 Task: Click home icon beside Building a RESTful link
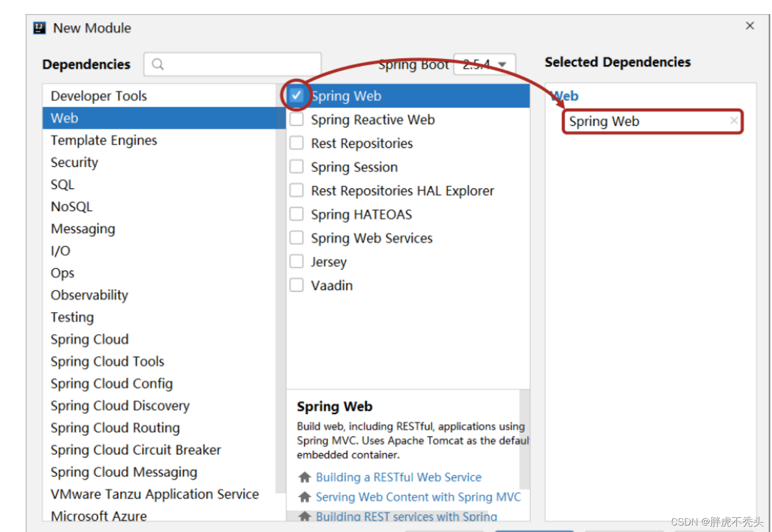click(305, 477)
